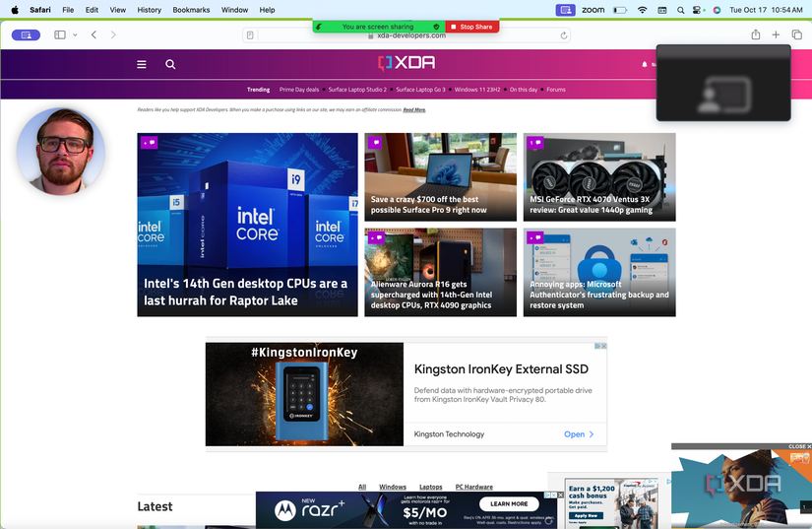Click the AdChoices icon on Kingston ad
This screenshot has width=812, height=529.
(x=597, y=346)
